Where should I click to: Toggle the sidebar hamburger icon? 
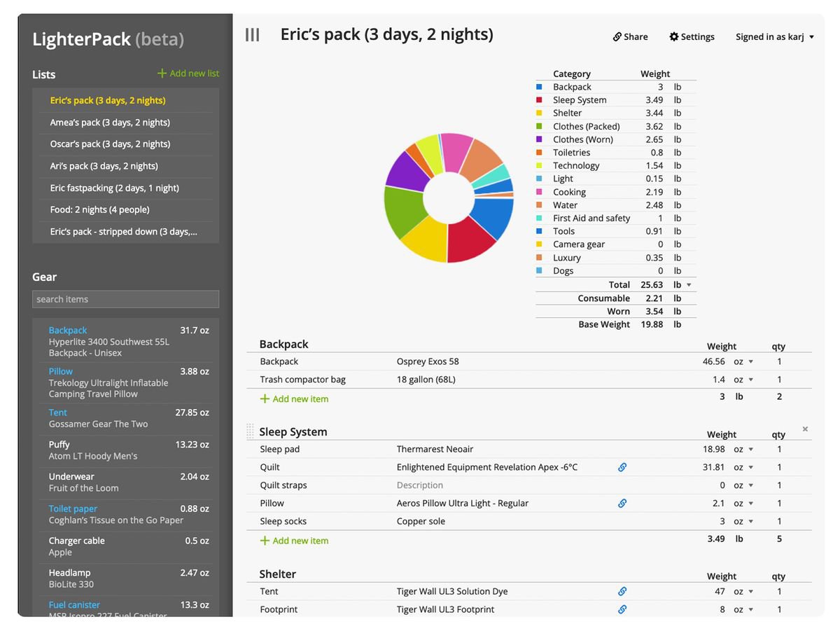(x=252, y=35)
